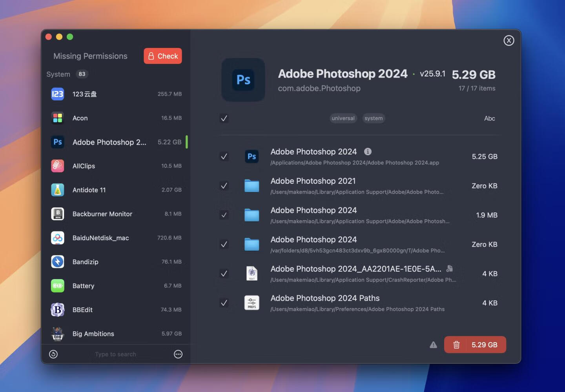
Task: Select Backburner Monitor in the app list
Action: [x=102, y=214]
